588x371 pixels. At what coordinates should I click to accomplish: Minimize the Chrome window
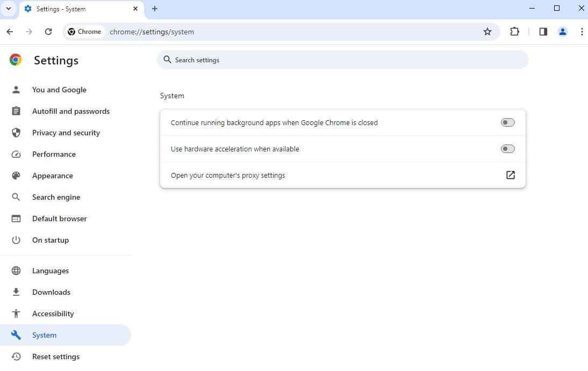click(532, 8)
